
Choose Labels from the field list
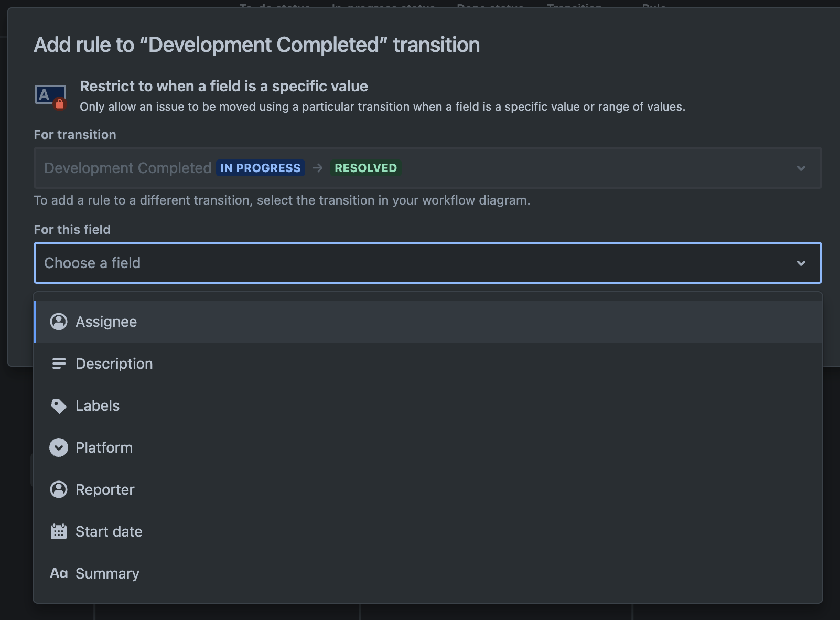pyautogui.click(x=428, y=405)
